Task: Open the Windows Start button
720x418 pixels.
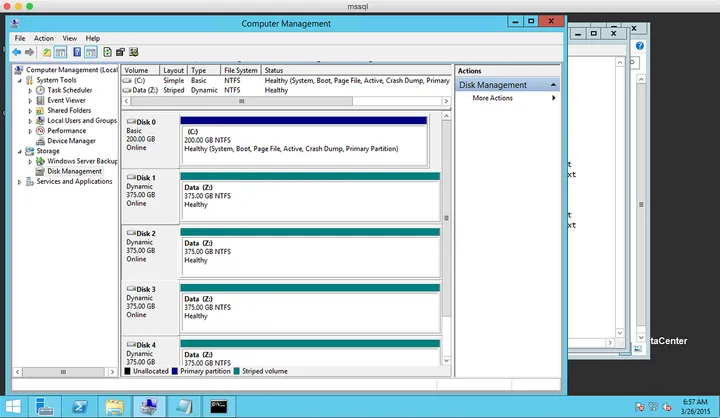Action: (13, 407)
